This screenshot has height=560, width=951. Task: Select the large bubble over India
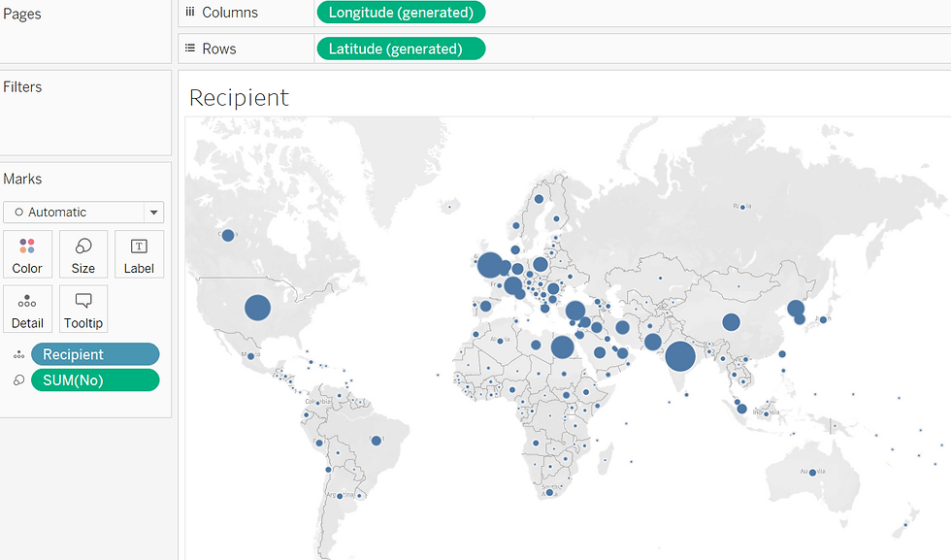point(680,356)
